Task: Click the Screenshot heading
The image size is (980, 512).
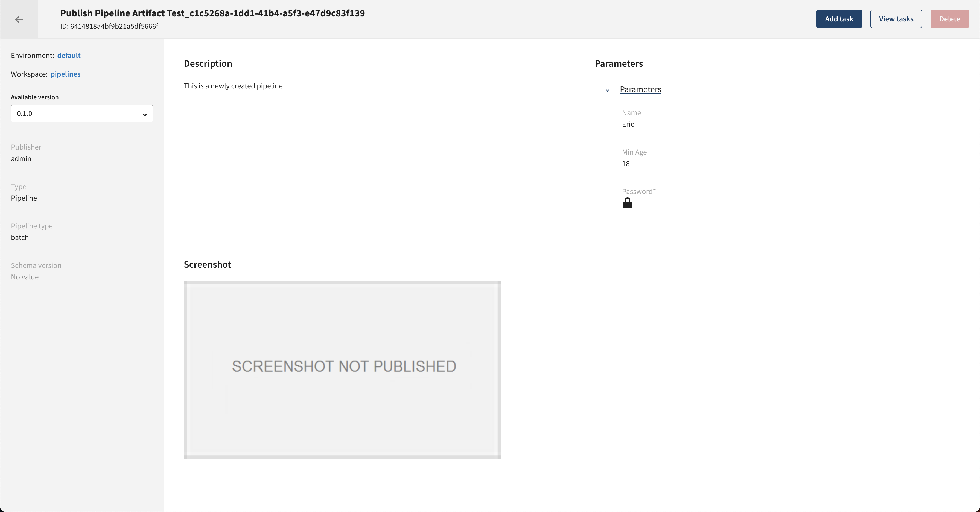Action: pyautogui.click(x=207, y=265)
